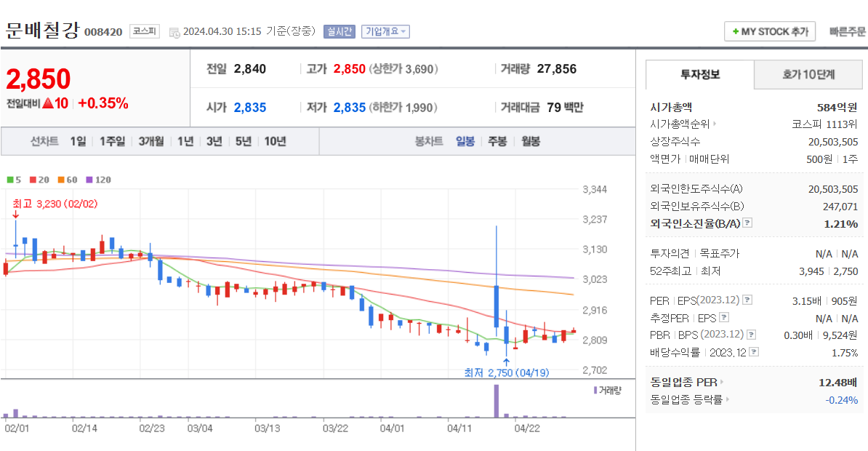
Task: Click the PBR value 0.30배
Action: (797, 335)
